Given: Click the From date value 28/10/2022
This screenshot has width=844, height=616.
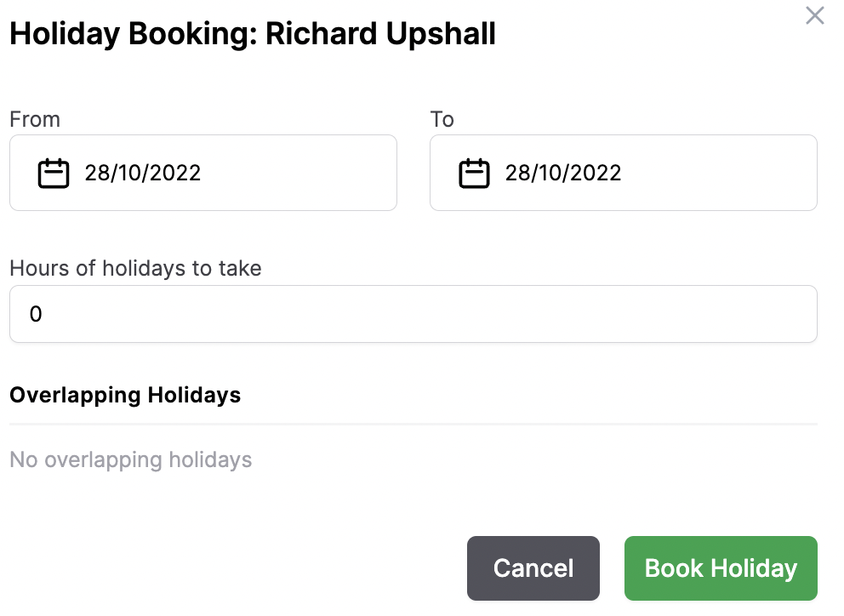Looking at the screenshot, I should [x=143, y=172].
